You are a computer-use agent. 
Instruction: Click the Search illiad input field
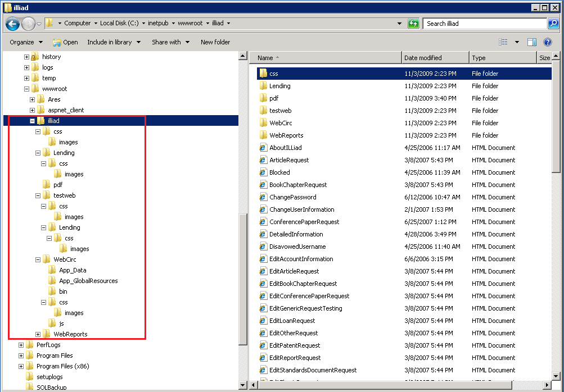pyautogui.click(x=484, y=24)
